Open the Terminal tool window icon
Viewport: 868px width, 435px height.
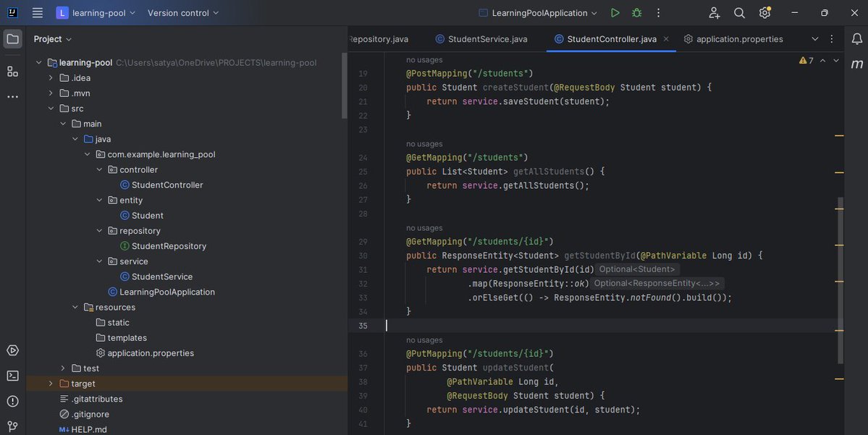(x=13, y=376)
